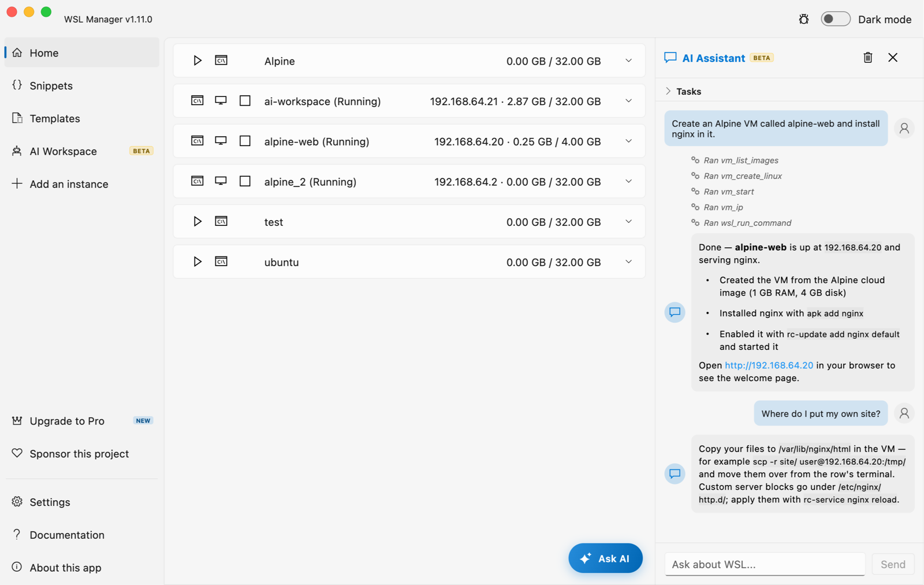Open terminal for alpine_2 instance

[x=197, y=181]
